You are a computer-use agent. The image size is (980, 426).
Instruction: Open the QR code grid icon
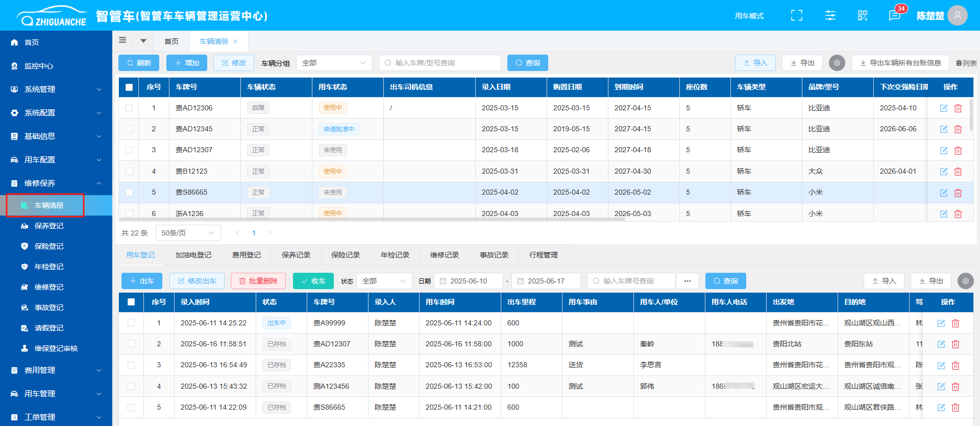tap(863, 15)
